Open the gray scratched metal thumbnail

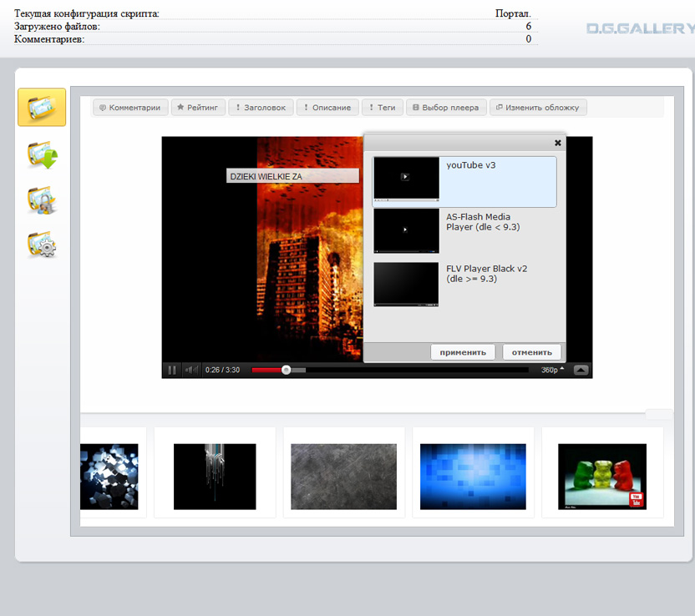click(x=343, y=477)
